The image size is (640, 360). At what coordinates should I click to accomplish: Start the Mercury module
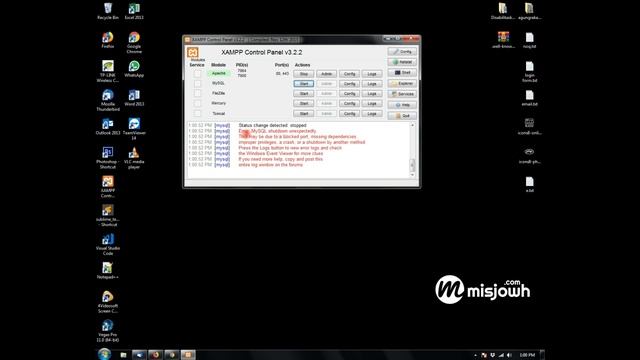(x=304, y=104)
